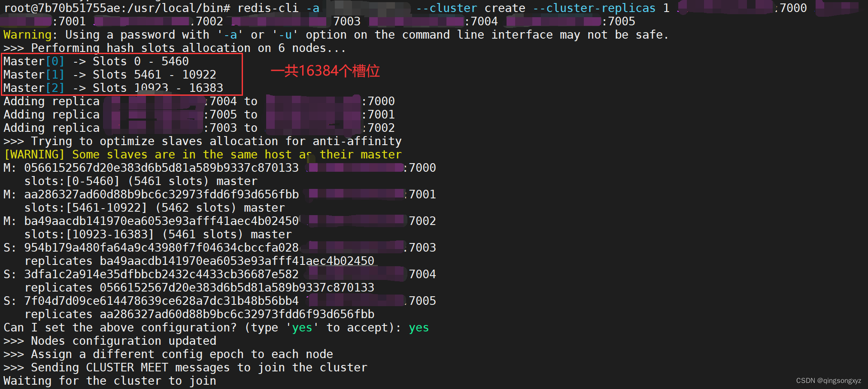This screenshot has height=389, width=868.
Task: Click the 'slots:[0-5460] (5461 slots) master' line
Action: 141,181
